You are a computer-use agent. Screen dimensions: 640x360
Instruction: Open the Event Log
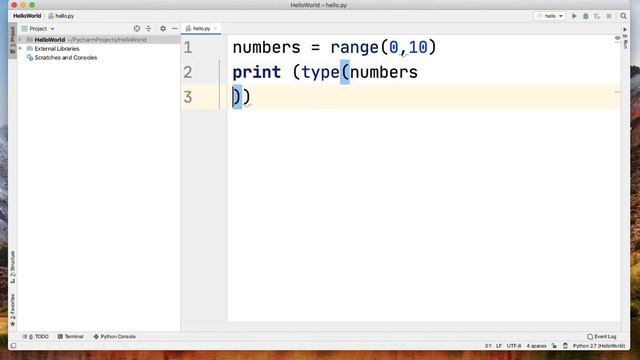click(602, 336)
